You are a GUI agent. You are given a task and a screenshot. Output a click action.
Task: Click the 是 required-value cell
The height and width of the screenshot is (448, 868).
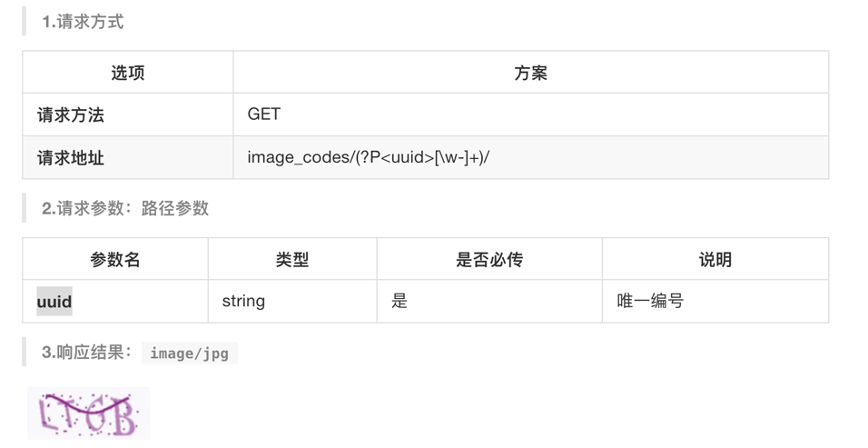[399, 301]
